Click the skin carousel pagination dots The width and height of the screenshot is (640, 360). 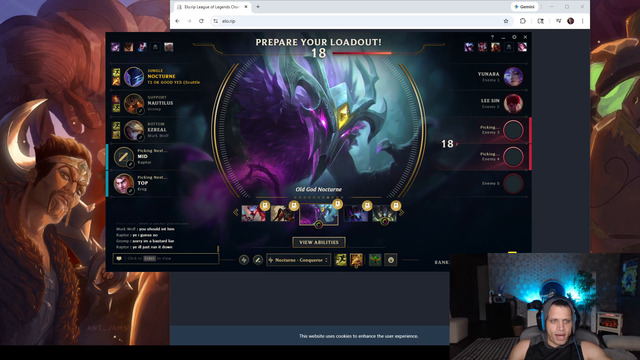tap(319, 198)
